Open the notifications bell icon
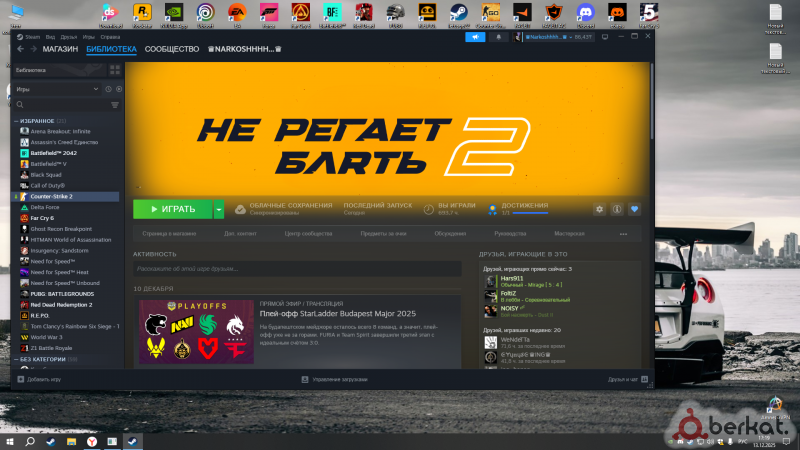Screen dimensions: 800x450 click(499, 36)
